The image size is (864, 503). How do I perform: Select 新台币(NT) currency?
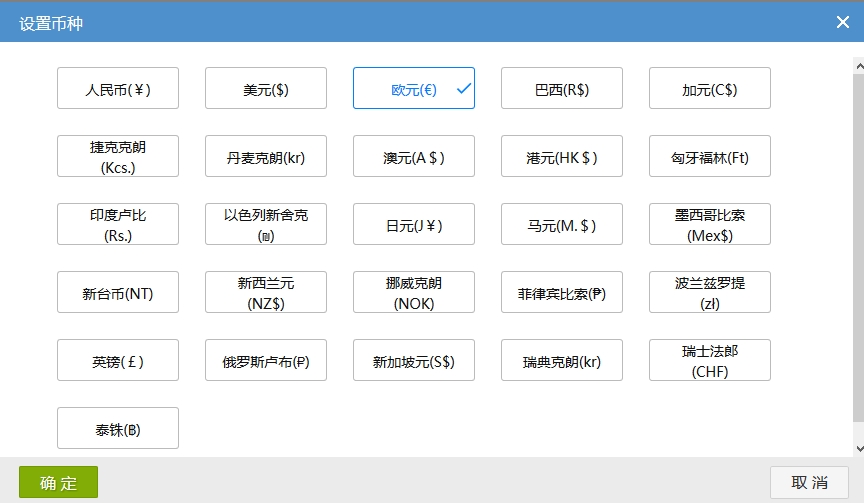click(x=118, y=292)
